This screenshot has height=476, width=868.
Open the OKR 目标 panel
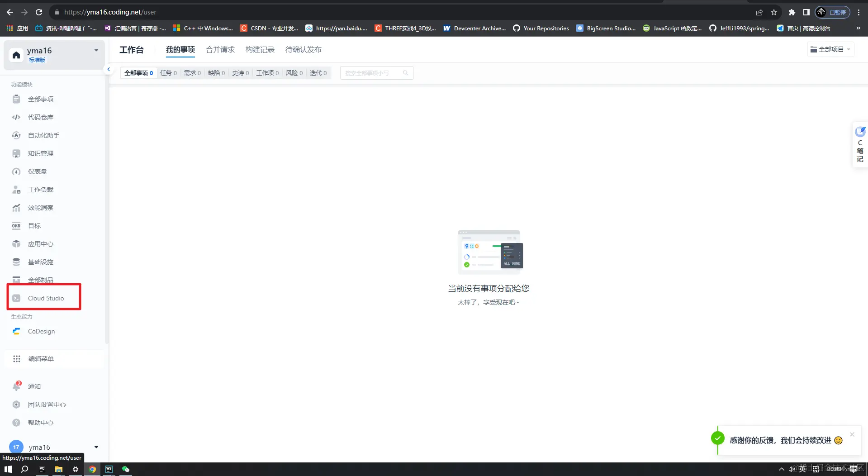tap(34, 226)
